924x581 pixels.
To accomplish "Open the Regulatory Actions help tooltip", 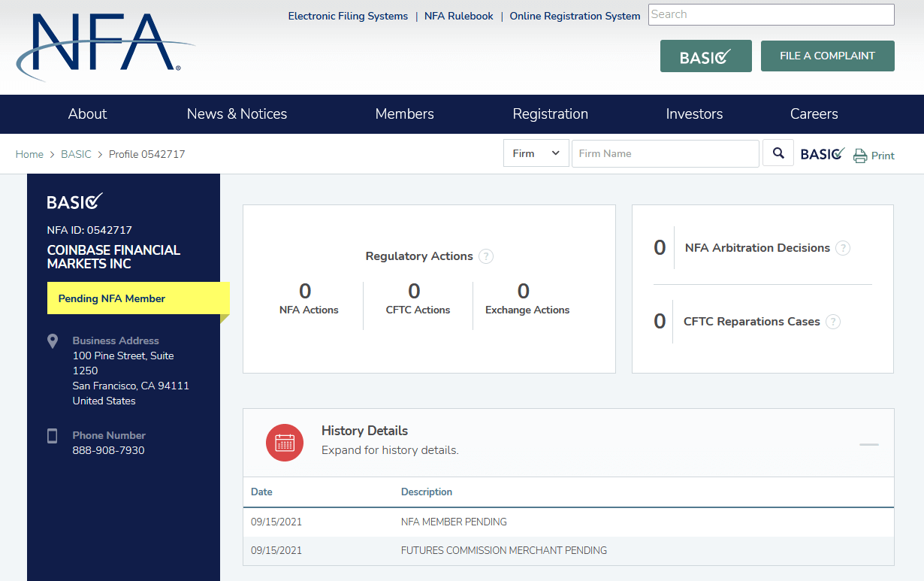I will [486, 256].
